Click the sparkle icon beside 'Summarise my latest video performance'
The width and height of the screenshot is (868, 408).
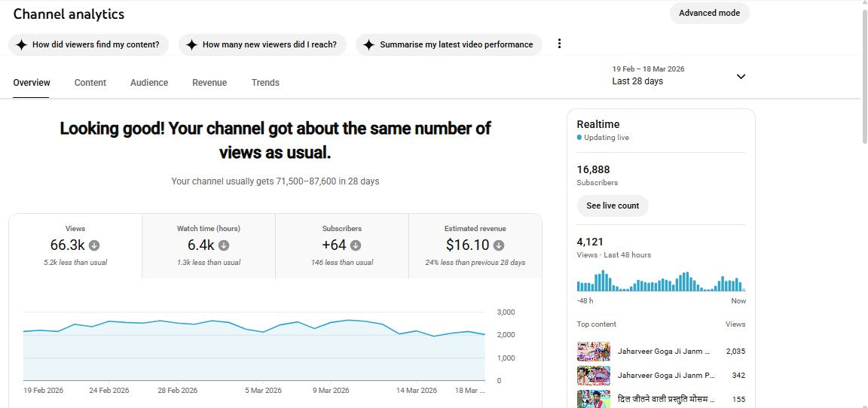(x=368, y=44)
